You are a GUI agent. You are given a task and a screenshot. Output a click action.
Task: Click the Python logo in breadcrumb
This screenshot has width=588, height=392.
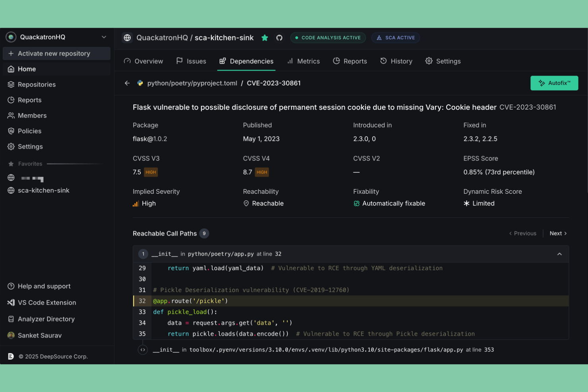coord(140,83)
